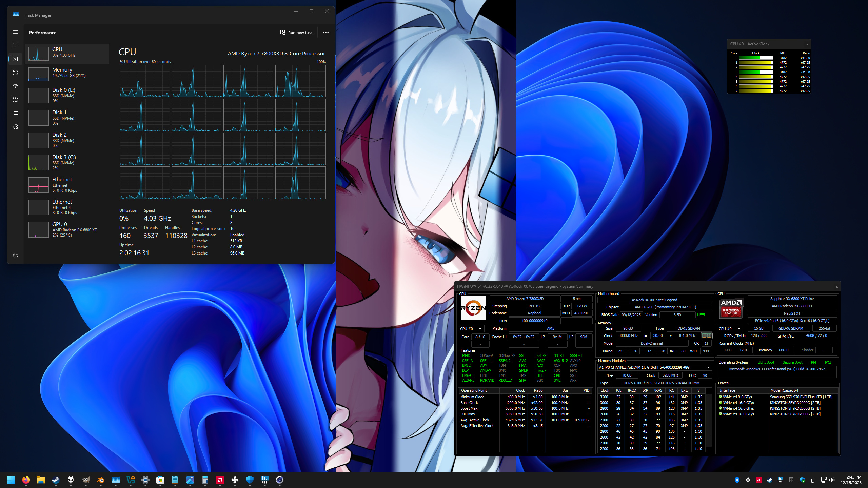The image size is (868, 488).
Task: Open Task Manager settings gear icon
Action: [15, 256]
